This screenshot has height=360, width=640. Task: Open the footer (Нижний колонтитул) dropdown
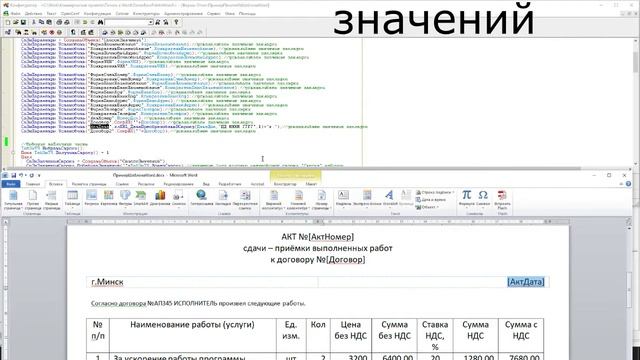298,200
